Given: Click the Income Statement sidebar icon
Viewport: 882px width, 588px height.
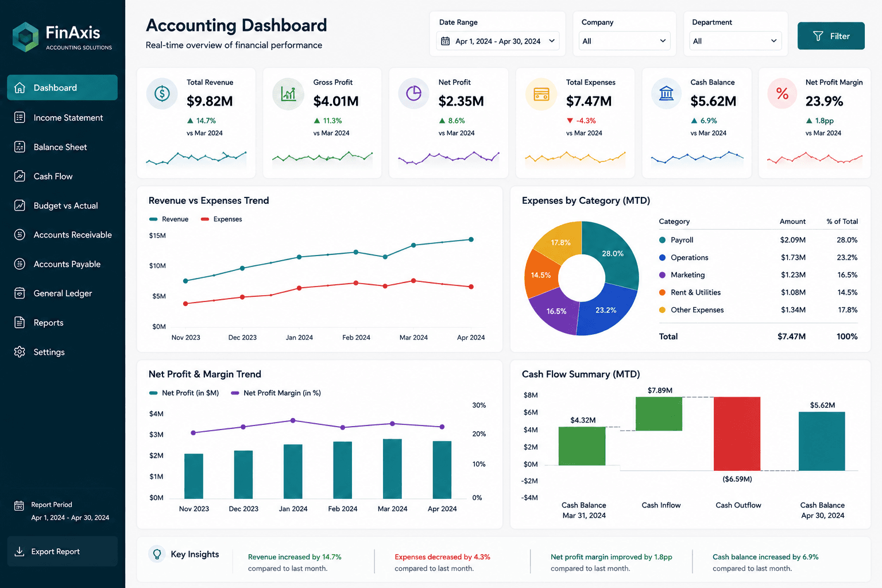Looking at the screenshot, I should (x=20, y=118).
